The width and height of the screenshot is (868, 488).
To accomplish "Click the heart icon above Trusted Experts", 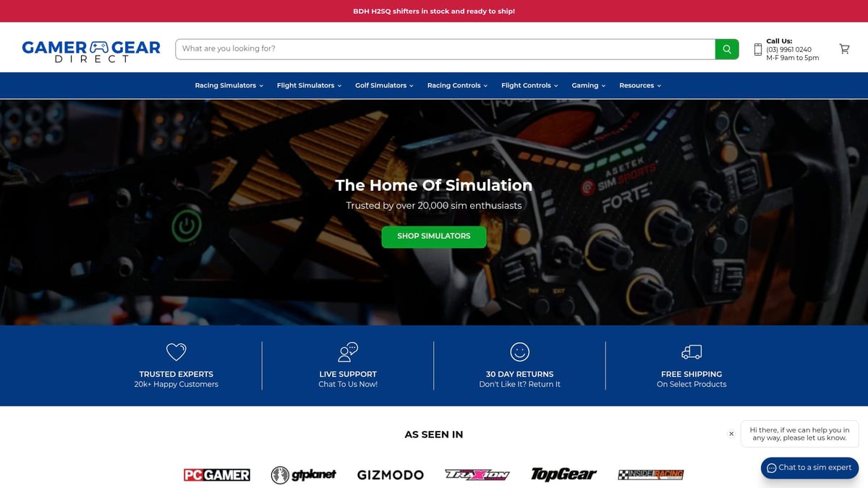I will (175, 352).
